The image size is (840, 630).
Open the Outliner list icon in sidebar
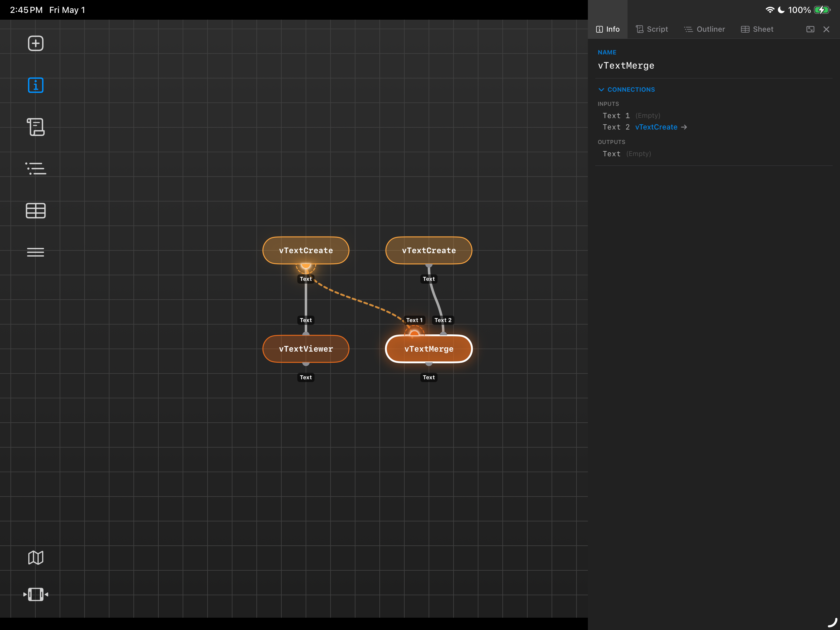tap(36, 169)
